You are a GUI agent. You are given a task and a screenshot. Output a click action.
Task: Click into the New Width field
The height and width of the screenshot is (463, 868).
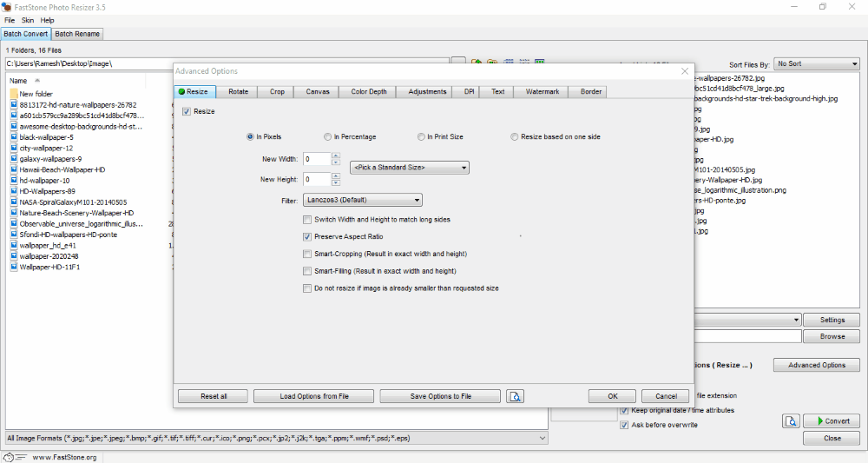tap(317, 159)
